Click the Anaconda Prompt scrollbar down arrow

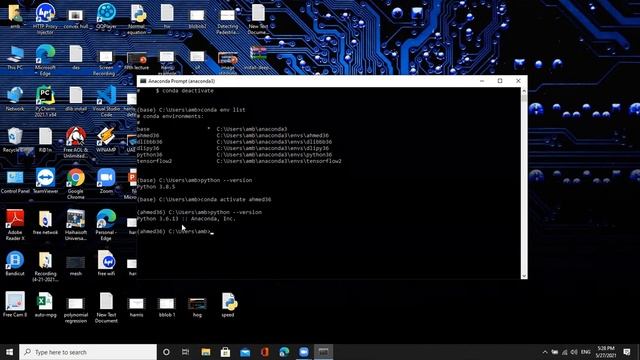(524, 276)
